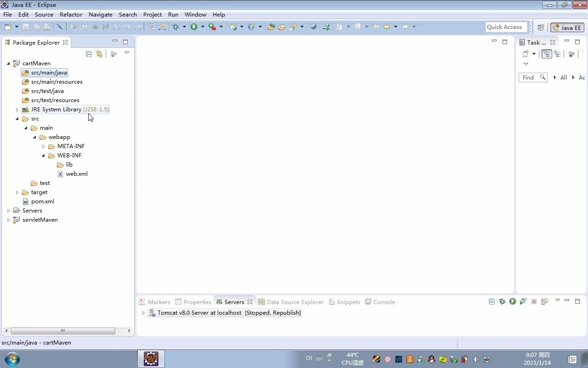Click the Package Explorer horizontal scrollbar thumb
This screenshot has width=588, height=368.
point(63,331)
